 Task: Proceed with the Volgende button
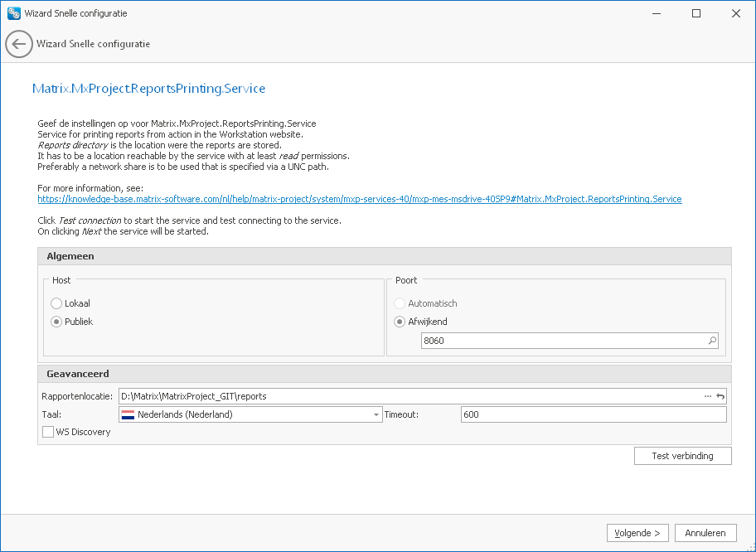point(637,533)
